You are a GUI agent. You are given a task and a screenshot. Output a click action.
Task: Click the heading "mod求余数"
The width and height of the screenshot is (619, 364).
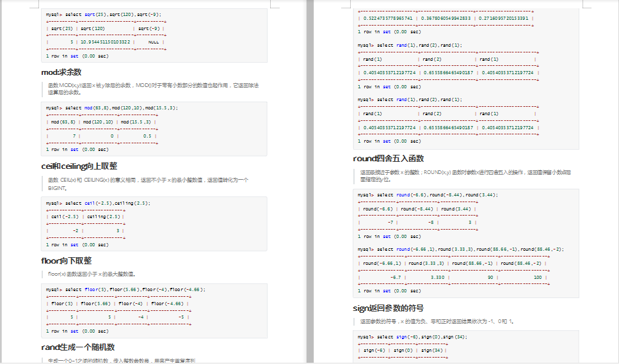click(61, 72)
